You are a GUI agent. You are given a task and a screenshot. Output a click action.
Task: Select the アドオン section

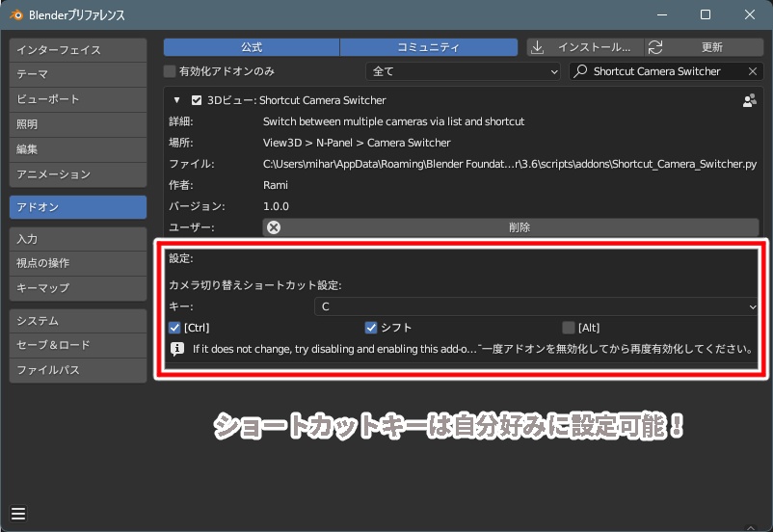(x=78, y=207)
